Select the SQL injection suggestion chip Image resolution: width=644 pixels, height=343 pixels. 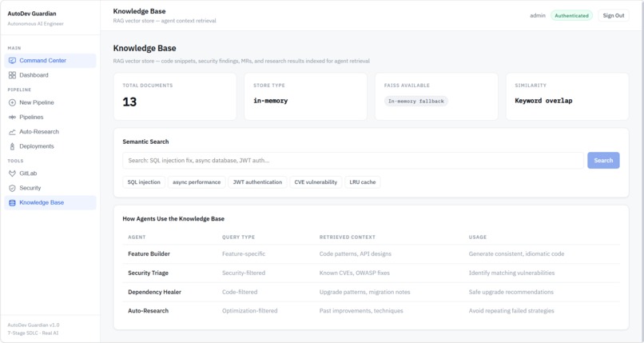point(144,182)
